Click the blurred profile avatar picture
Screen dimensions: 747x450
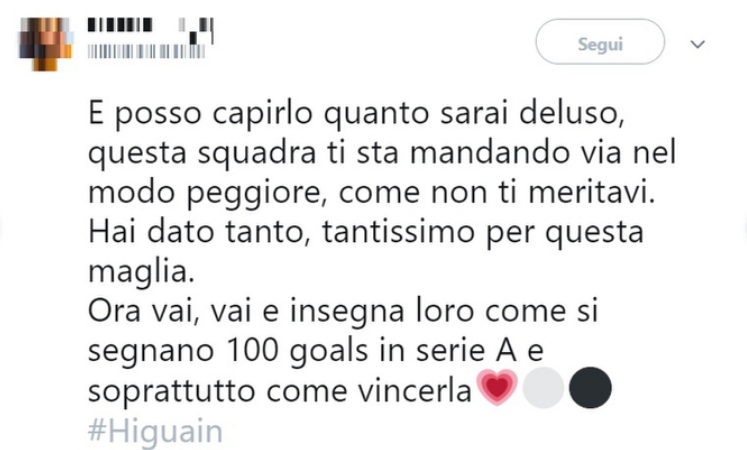[x=46, y=41]
